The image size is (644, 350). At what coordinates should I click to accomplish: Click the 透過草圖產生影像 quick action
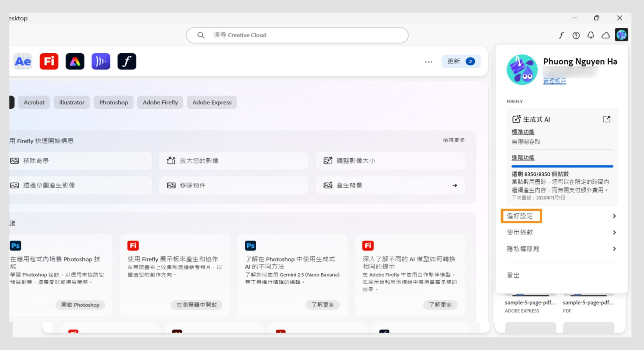tap(80, 185)
